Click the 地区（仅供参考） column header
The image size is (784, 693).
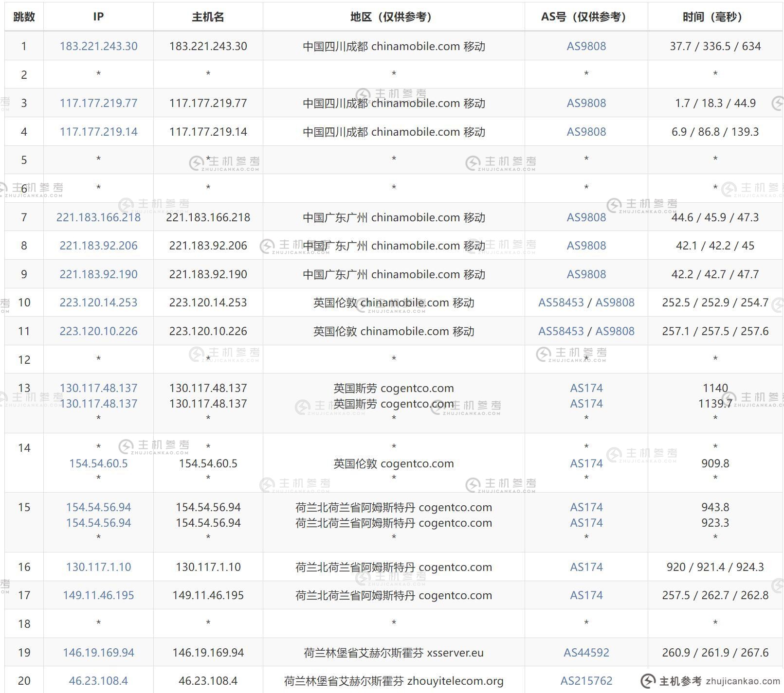tap(394, 17)
